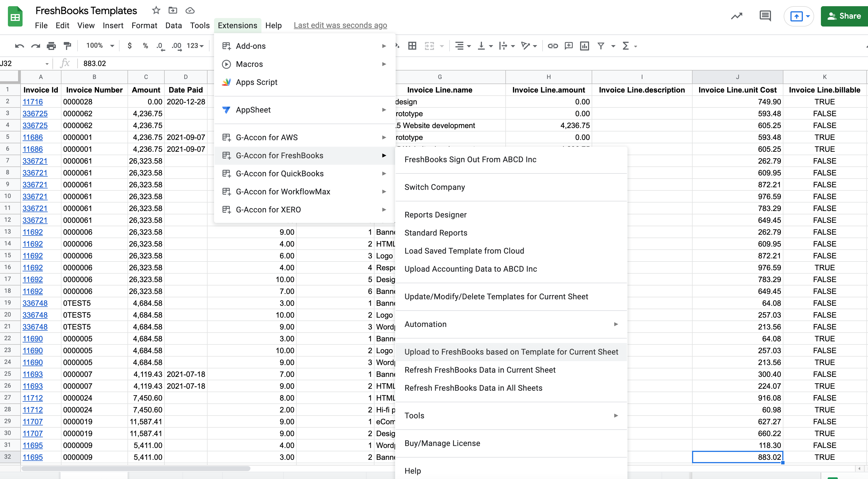Open G-Accon for XERO submenu

click(x=305, y=210)
